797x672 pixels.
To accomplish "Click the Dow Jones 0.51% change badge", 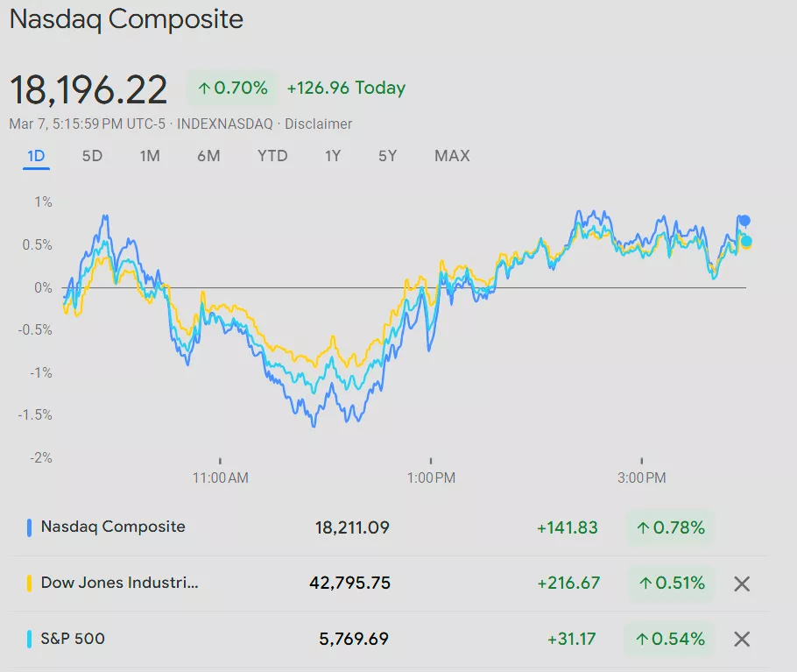I will point(672,583).
